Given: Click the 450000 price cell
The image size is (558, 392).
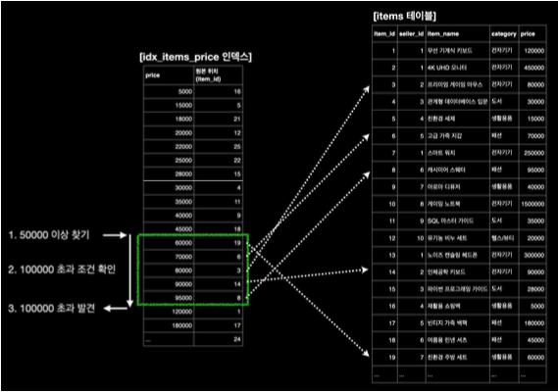Looking at the screenshot, I should pos(533,68).
